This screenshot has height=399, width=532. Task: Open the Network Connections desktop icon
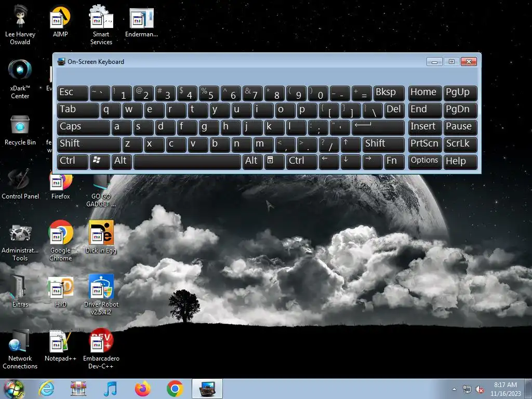click(x=20, y=349)
